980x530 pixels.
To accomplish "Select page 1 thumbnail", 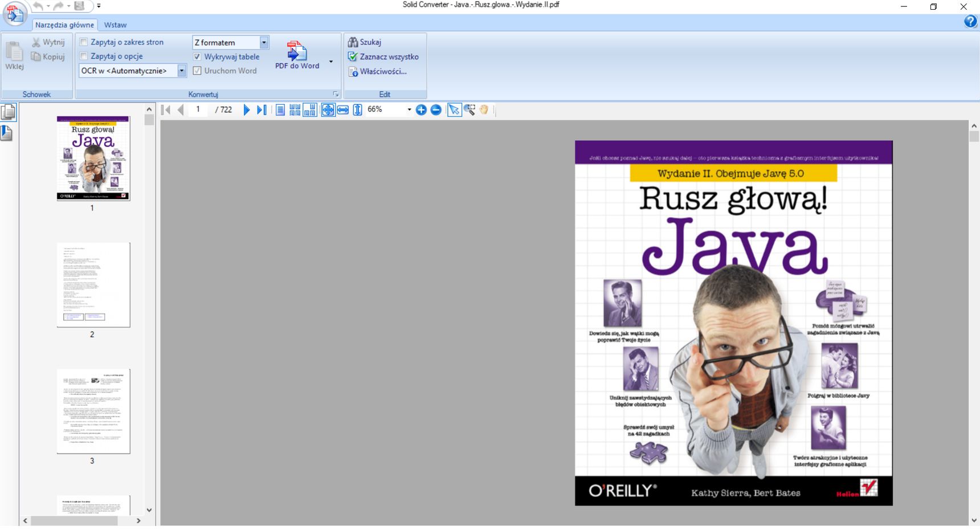I will [93, 158].
